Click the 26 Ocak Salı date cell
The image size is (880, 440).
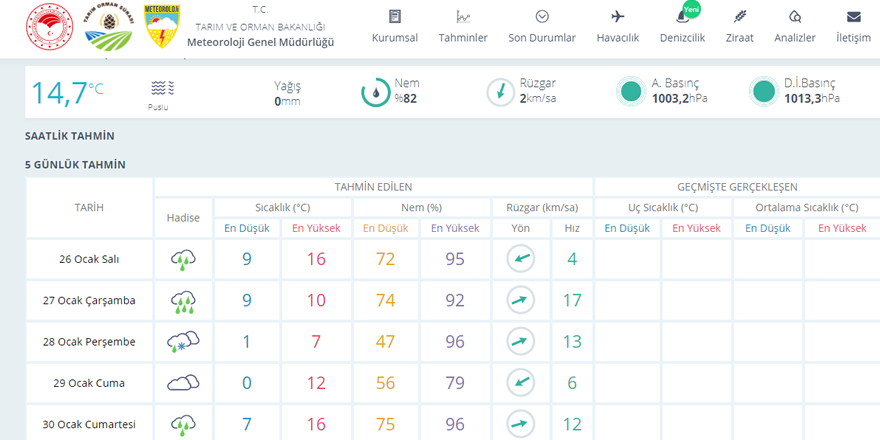89,259
